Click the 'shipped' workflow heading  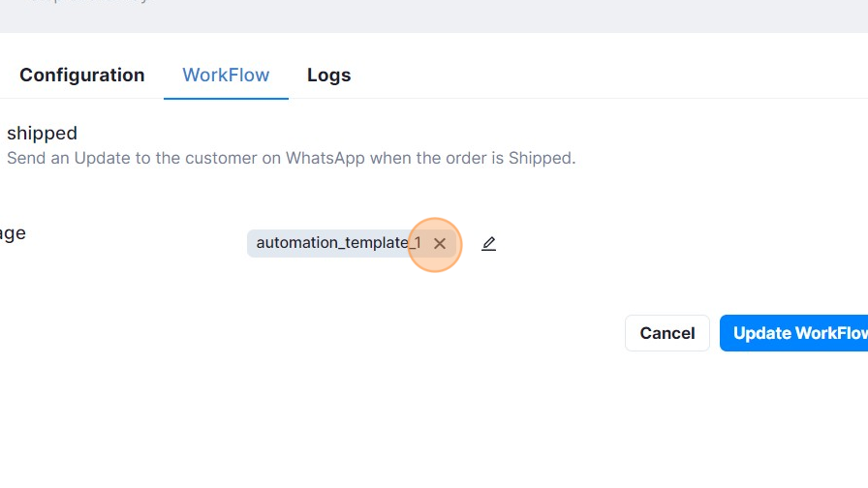tap(42, 134)
